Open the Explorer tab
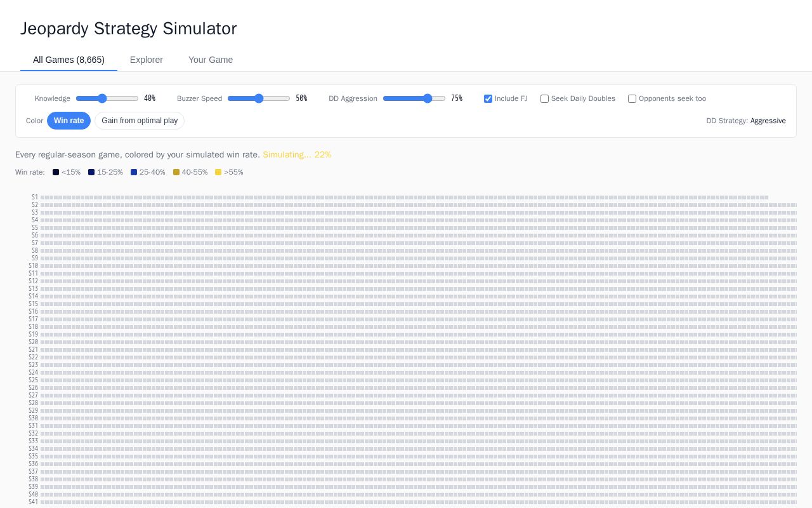This screenshot has width=812, height=508. (147, 60)
